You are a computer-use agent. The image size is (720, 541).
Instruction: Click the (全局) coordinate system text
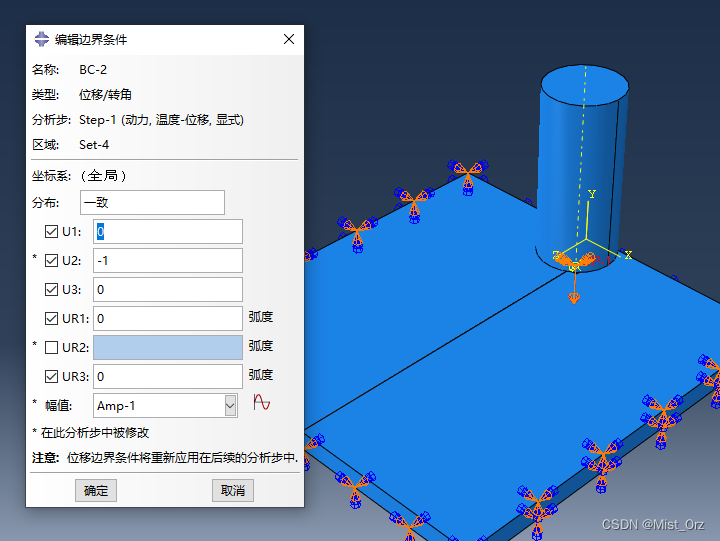coord(103,175)
